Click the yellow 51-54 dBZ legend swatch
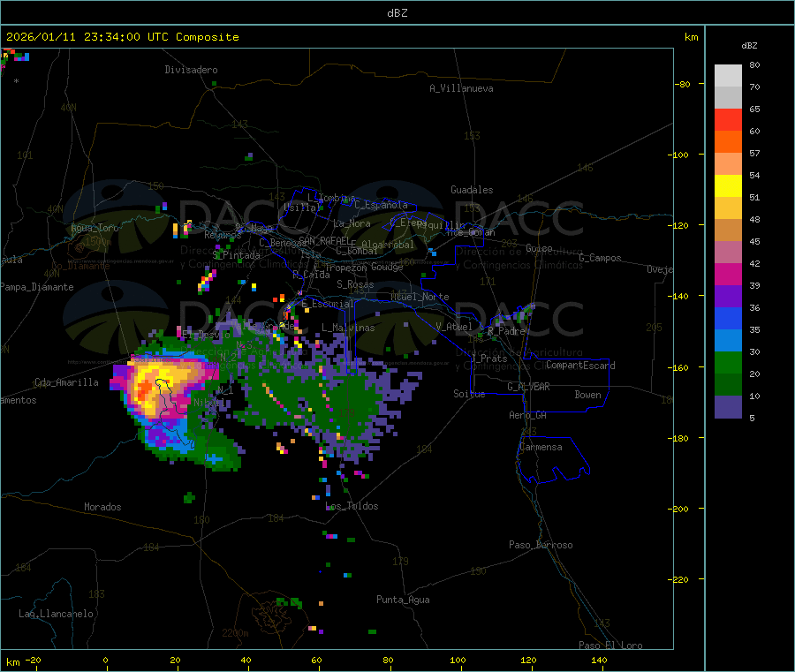This screenshot has width=795, height=672. pyautogui.click(x=728, y=186)
